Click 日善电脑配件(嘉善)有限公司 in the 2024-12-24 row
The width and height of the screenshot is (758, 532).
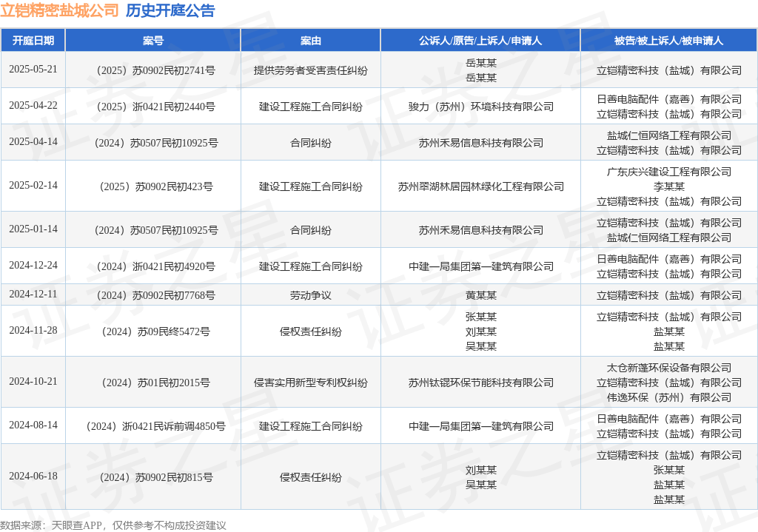click(x=669, y=260)
